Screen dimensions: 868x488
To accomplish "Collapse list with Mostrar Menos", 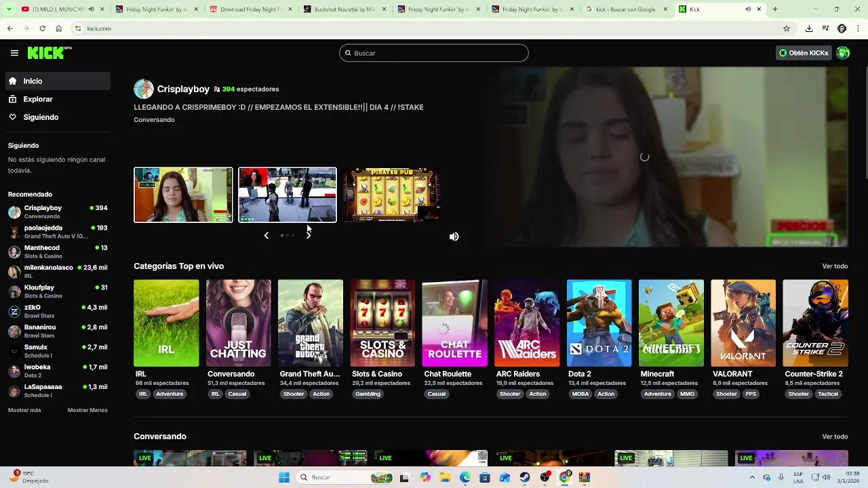I will click(87, 410).
